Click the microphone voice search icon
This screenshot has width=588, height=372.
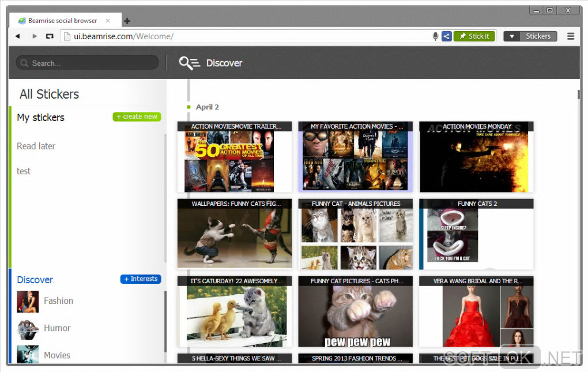(435, 36)
